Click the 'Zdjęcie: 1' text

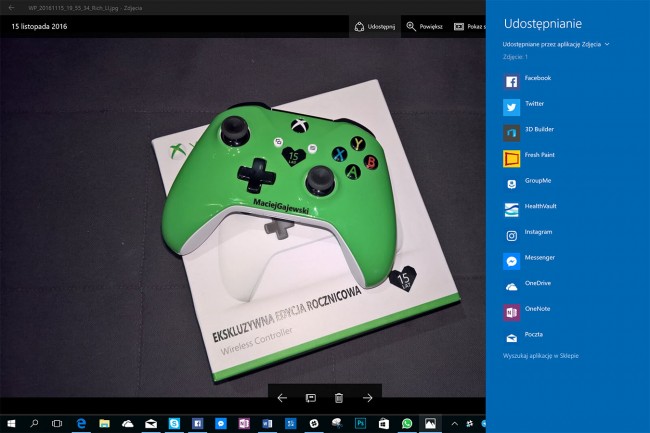point(515,57)
